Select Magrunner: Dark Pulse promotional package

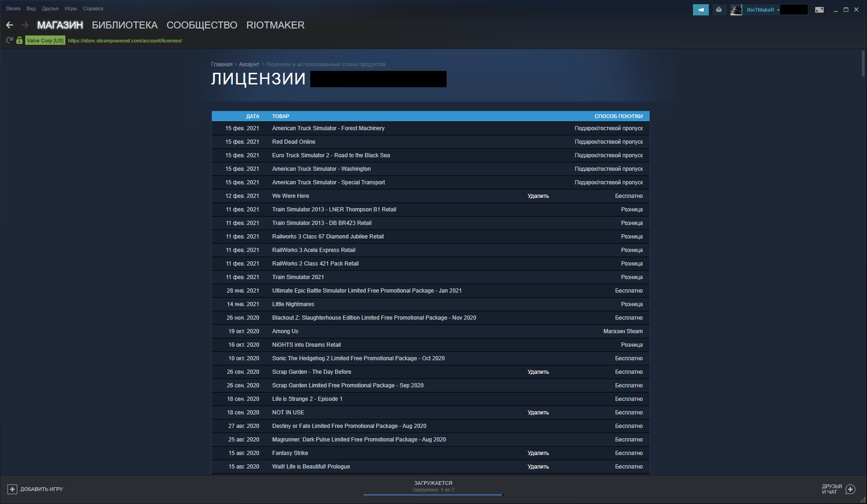(359, 440)
